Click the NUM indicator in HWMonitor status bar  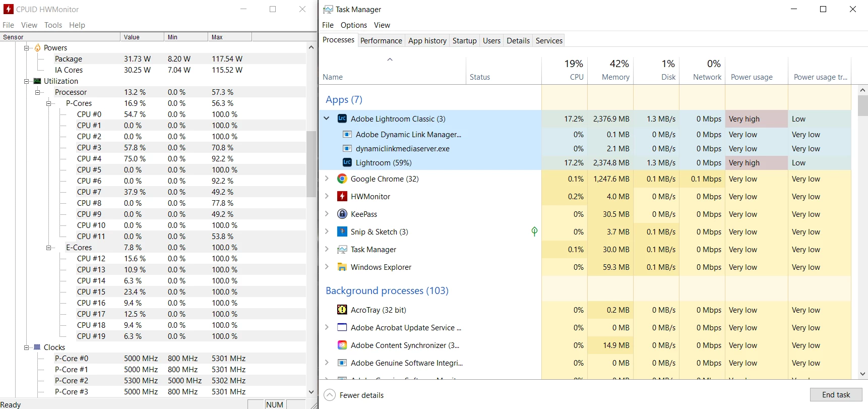click(x=275, y=404)
